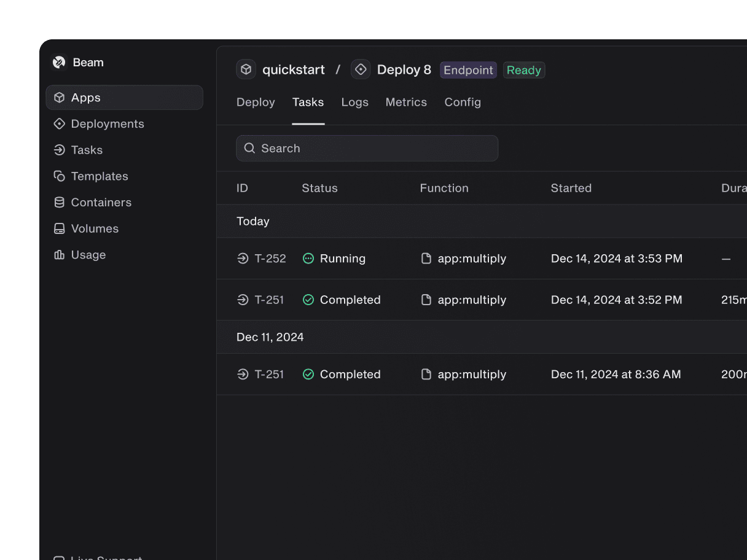Switch to the Logs tab
Viewport: 747px width, 560px height.
(354, 103)
